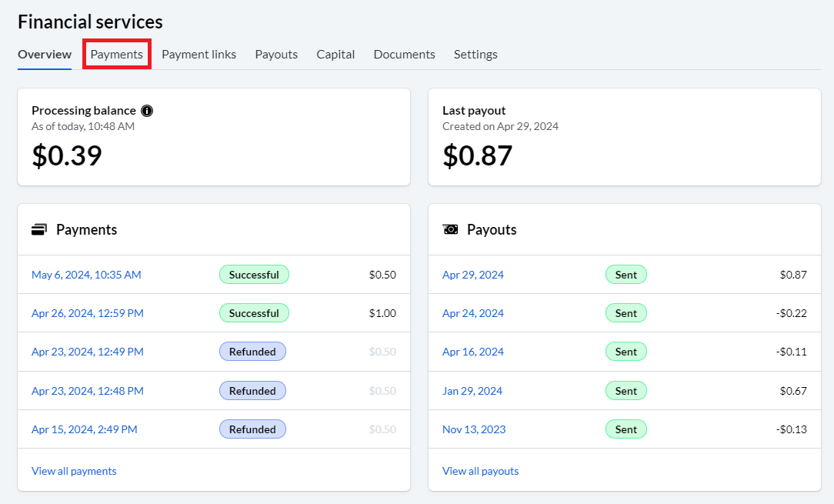The width and height of the screenshot is (834, 504).
Task: Open the Apr 29, 2024 payout
Action: tap(473, 275)
